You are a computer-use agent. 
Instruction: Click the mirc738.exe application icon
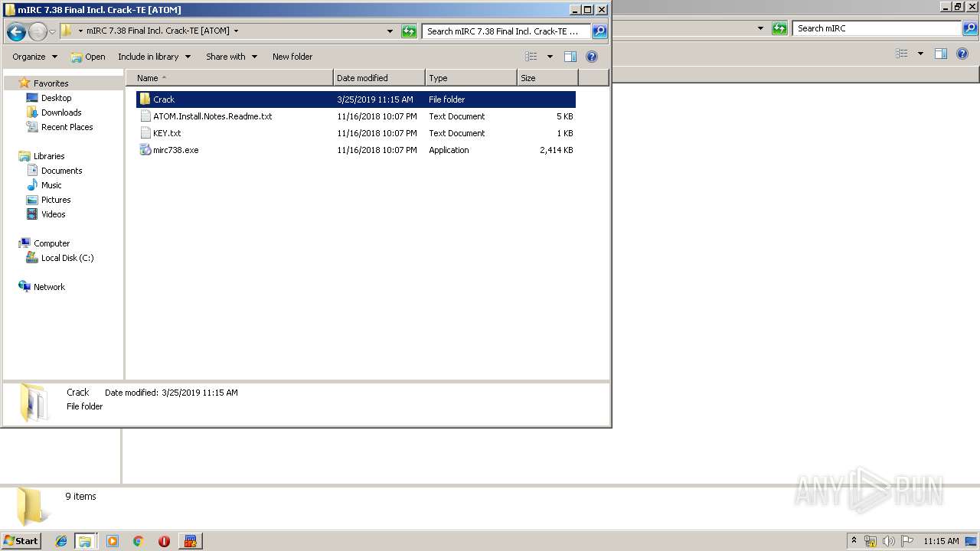click(x=145, y=150)
